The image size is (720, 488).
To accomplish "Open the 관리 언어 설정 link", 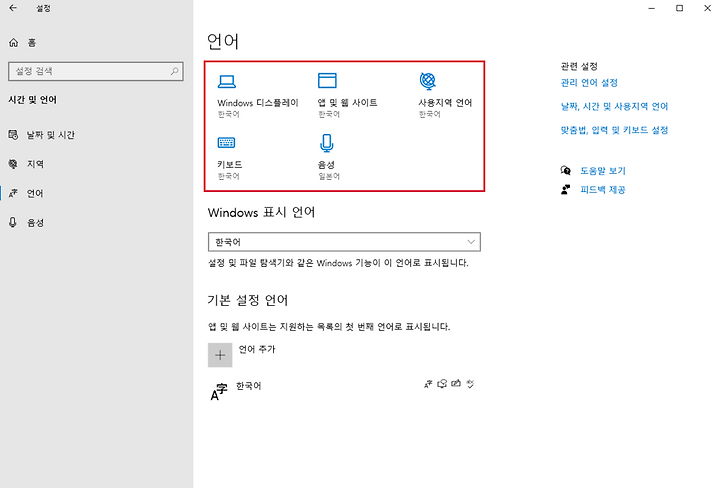I will point(589,83).
